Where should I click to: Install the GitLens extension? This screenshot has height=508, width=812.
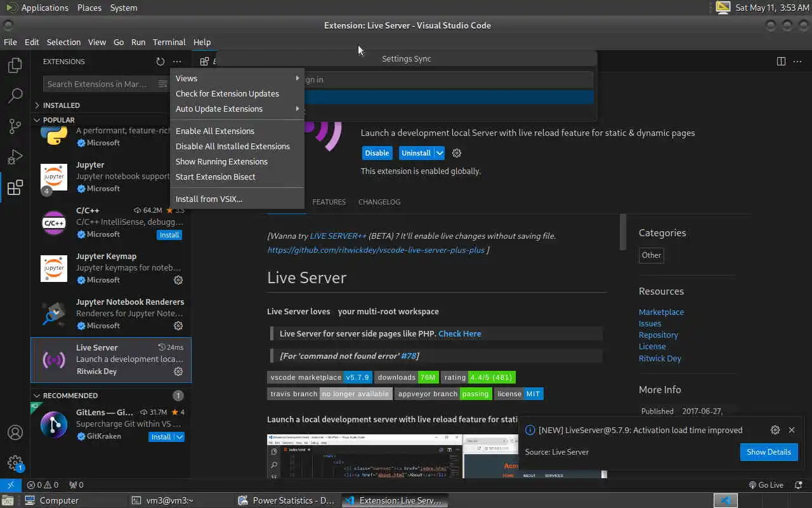pos(161,437)
